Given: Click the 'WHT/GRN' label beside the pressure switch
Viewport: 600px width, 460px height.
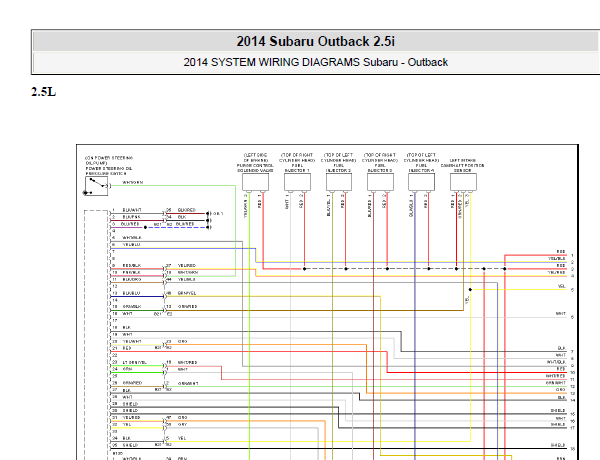Looking at the screenshot, I should click(132, 183).
